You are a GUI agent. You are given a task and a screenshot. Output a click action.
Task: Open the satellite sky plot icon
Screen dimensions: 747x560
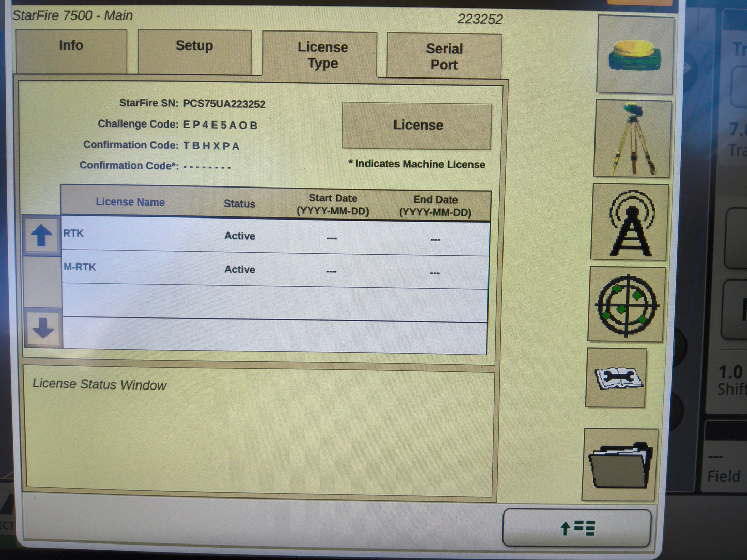[627, 305]
